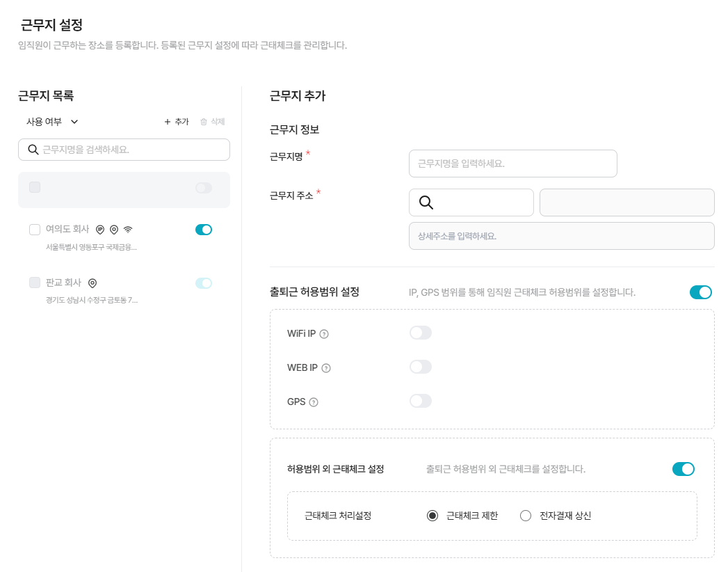Turn off the 여의도 회사 usage toggle
Viewport: 728px width, 572px height.
(x=204, y=230)
